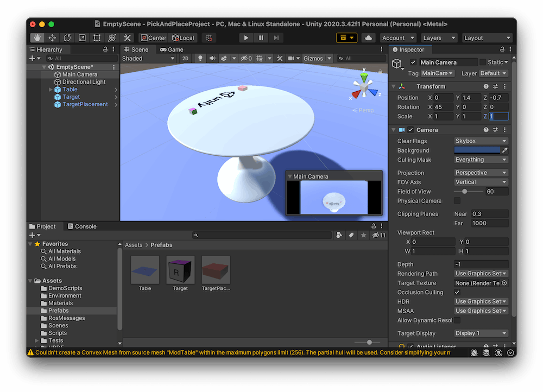Toggle grid snapping icon in toolbar
Image resolution: width=543 pixels, height=392 pixels.
pyautogui.click(x=209, y=38)
